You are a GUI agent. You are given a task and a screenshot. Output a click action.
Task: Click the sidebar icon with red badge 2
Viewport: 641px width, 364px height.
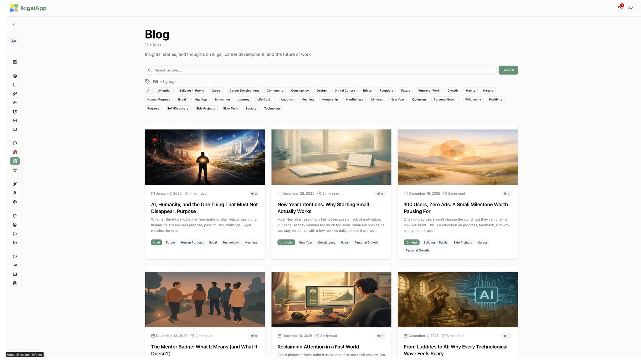click(15, 152)
